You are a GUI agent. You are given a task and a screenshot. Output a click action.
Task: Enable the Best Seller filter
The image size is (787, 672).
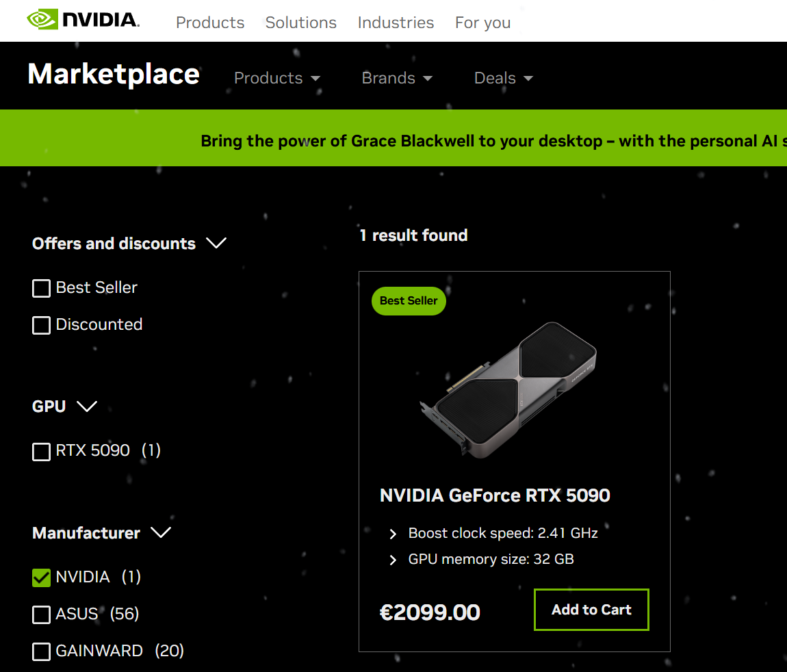pyautogui.click(x=41, y=288)
